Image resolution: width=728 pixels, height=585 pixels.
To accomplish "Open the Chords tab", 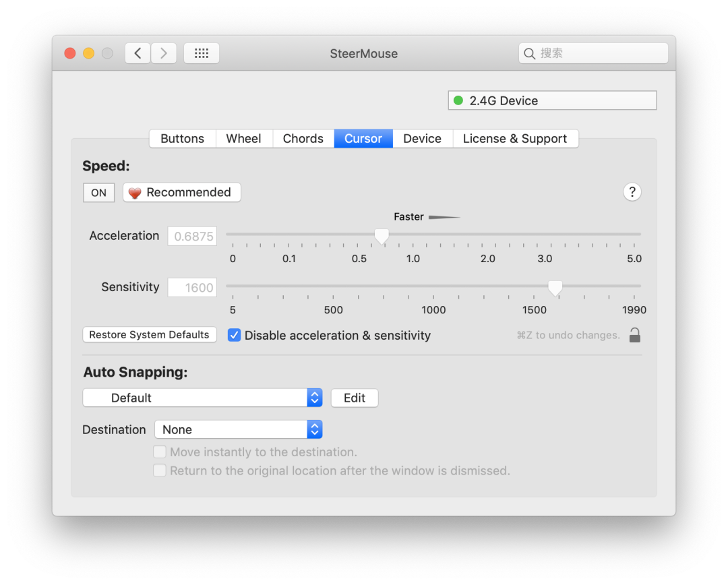I will [303, 139].
